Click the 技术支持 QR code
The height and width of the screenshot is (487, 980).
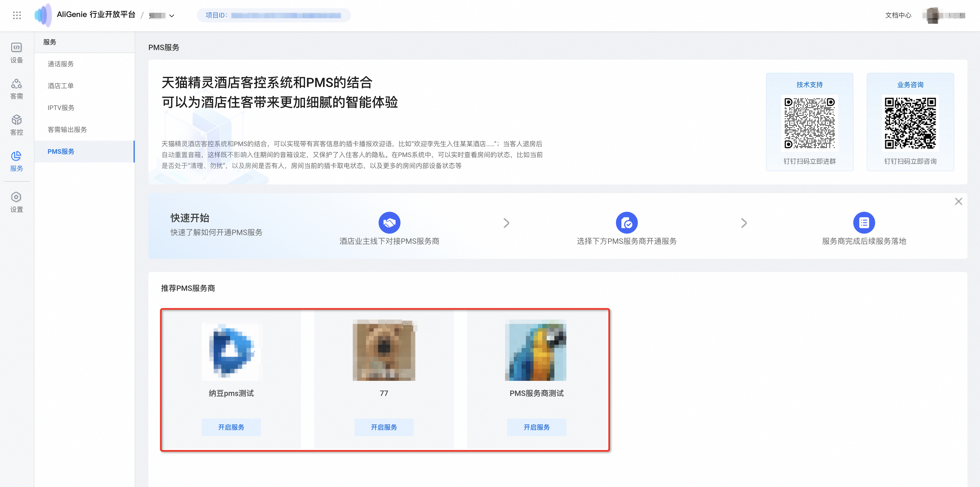[809, 123]
